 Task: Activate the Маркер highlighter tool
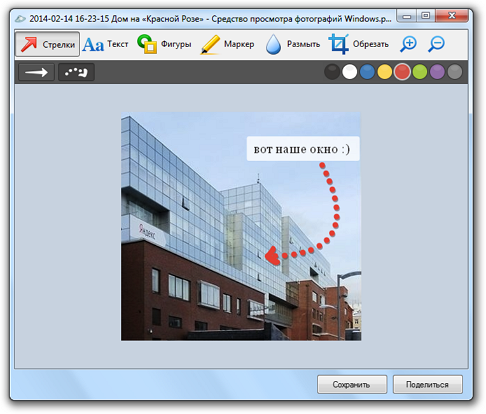tap(228, 44)
